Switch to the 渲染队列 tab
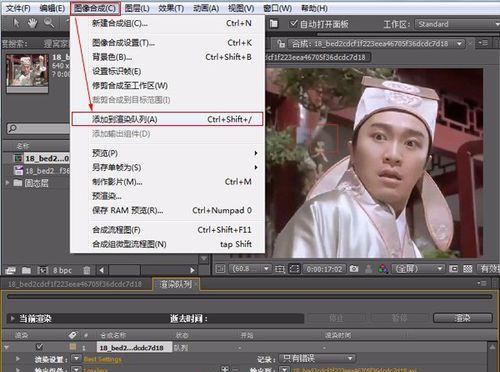This screenshot has width=500, height=372. pyautogui.click(x=175, y=284)
